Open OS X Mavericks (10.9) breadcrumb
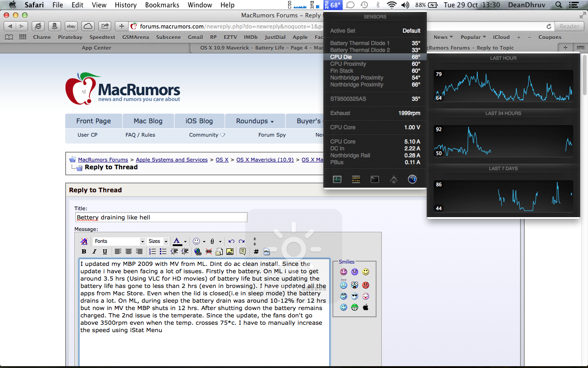The height and width of the screenshot is (368, 588). [x=265, y=160]
